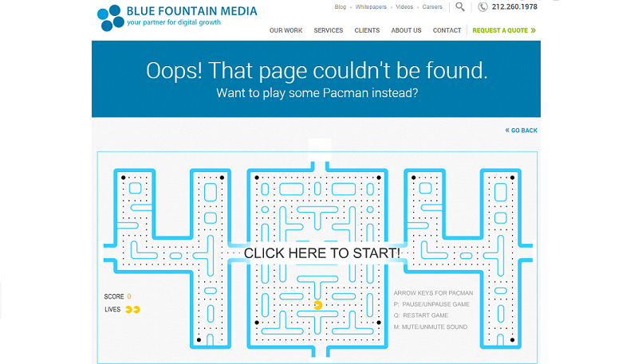
Task: Open the About Us menu item
Action: click(x=406, y=30)
